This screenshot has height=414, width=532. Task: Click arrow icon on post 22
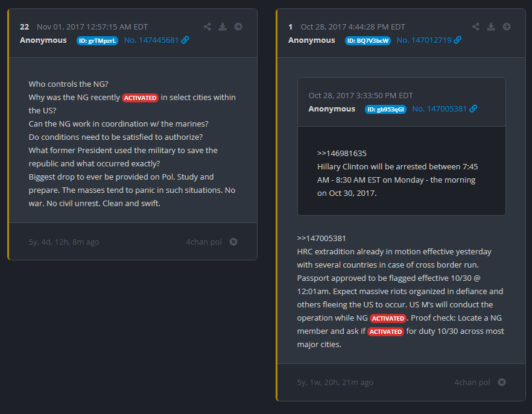[x=238, y=27]
